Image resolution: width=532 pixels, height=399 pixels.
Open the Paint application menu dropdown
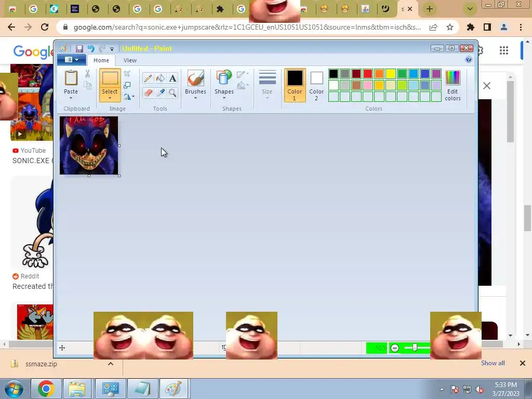(x=72, y=60)
